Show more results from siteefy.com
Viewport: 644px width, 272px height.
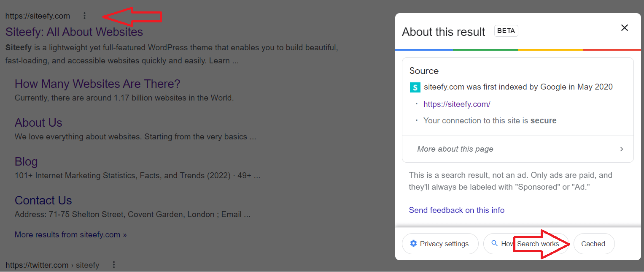[70, 234]
